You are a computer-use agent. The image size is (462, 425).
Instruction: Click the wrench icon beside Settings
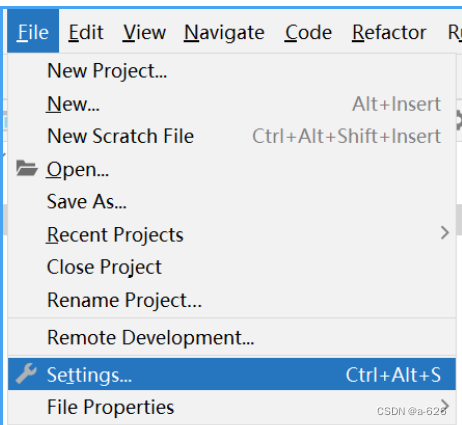[26, 374]
